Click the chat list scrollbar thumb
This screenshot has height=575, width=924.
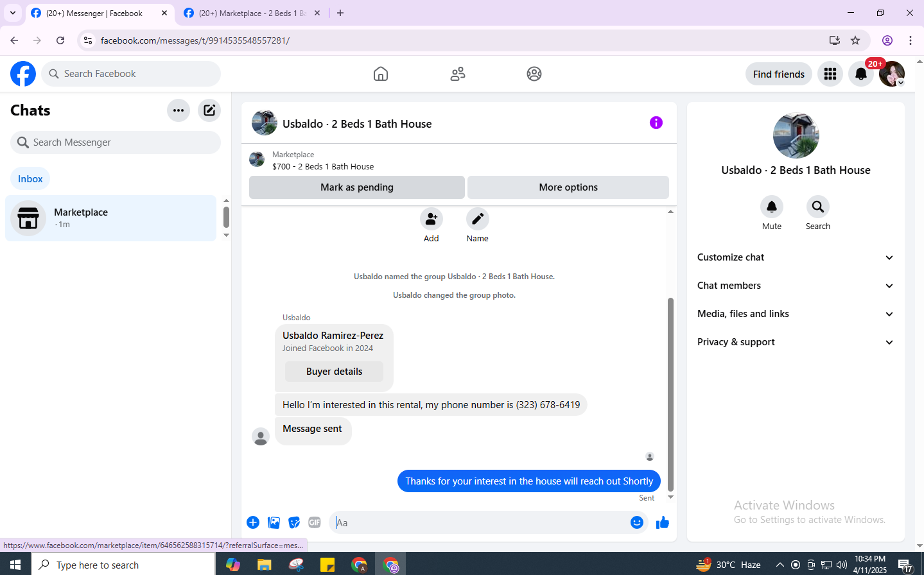pyautogui.click(x=226, y=217)
